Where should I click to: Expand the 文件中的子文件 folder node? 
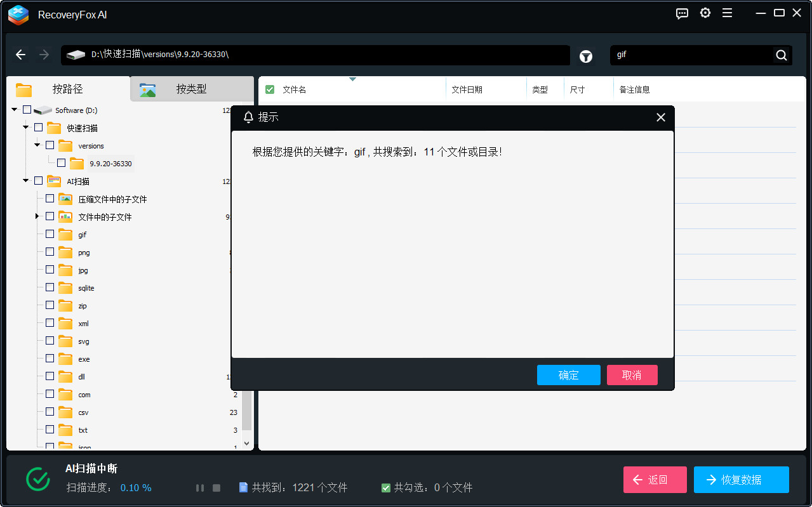point(37,216)
